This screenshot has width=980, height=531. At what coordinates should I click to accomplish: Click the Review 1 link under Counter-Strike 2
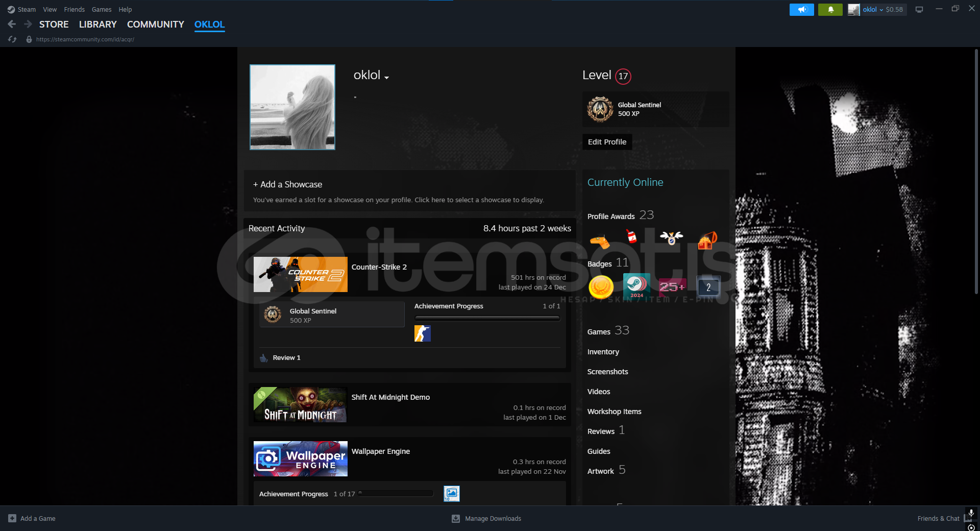(287, 358)
